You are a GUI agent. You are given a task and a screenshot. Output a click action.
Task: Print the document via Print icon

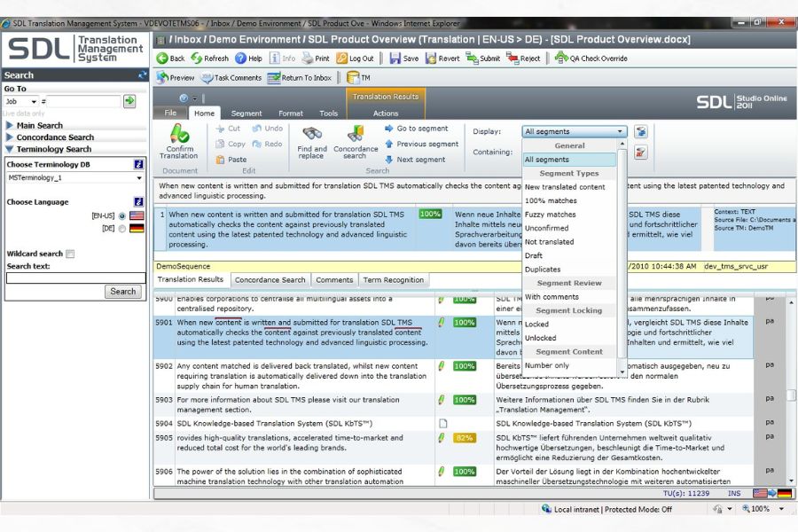point(316,59)
